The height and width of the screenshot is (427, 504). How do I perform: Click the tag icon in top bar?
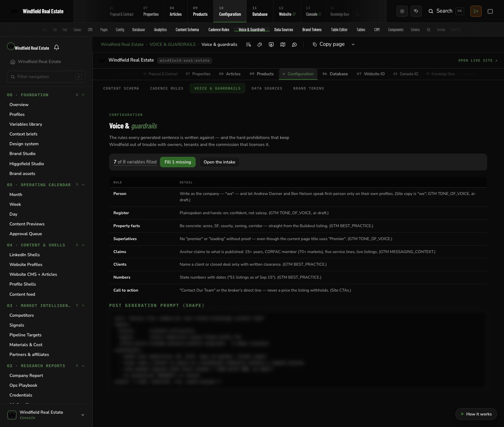click(416, 11)
